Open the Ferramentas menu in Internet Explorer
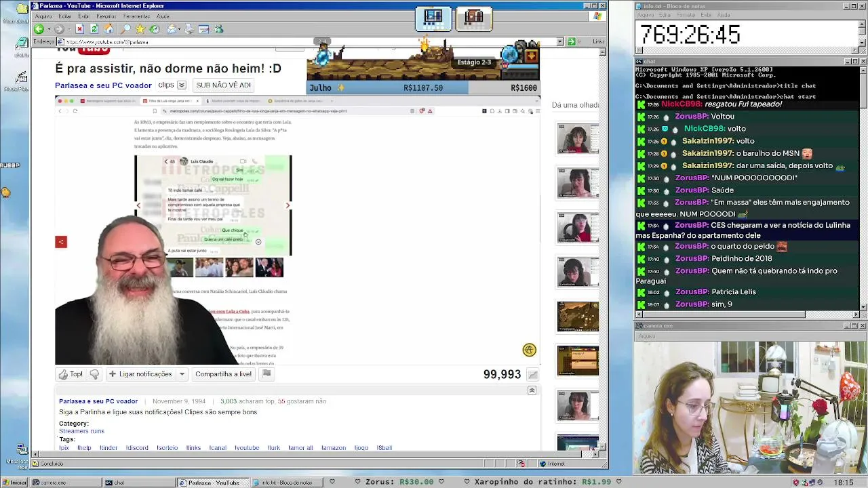 point(137,16)
